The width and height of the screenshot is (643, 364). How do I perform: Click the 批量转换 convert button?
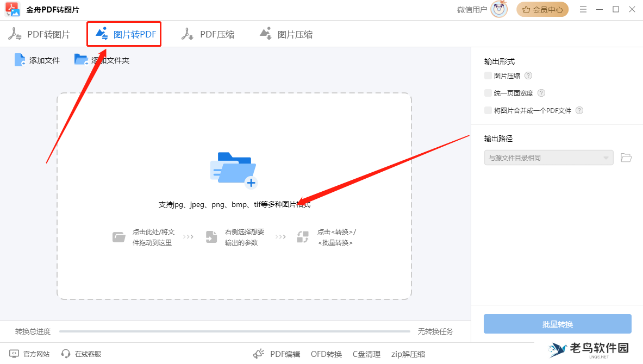click(557, 323)
